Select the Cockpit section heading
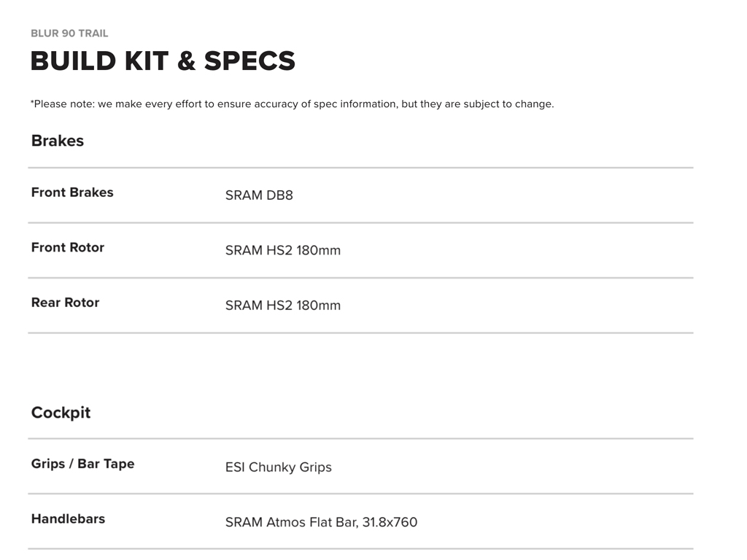This screenshot has height=560, width=747. [61, 413]
